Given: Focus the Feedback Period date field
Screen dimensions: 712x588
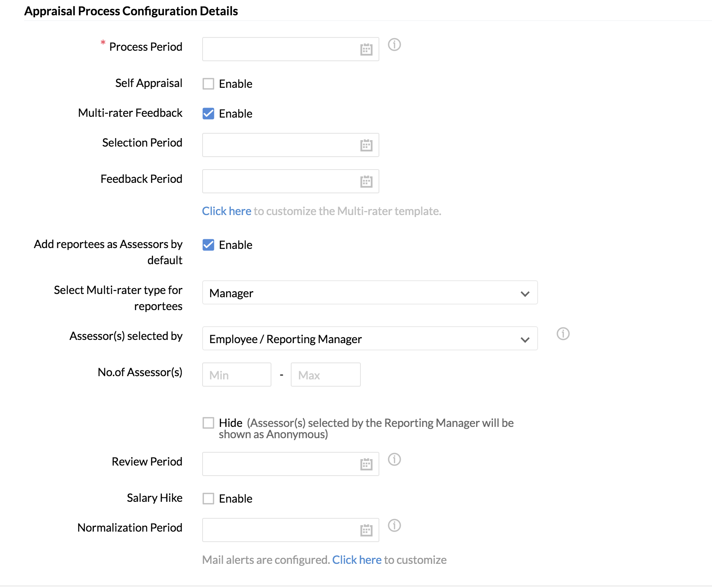Looking at the screenshot, I should [x=290, y=181].
